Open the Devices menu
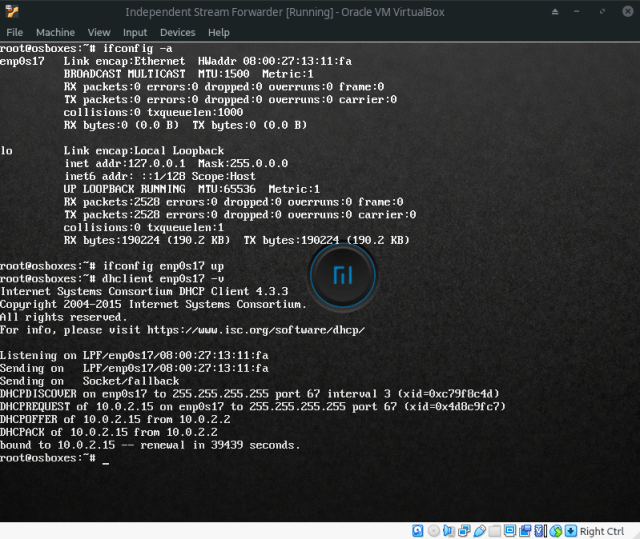Image resolution: width=640 pixels, height=539 pixels. click(x=178, y=32)
